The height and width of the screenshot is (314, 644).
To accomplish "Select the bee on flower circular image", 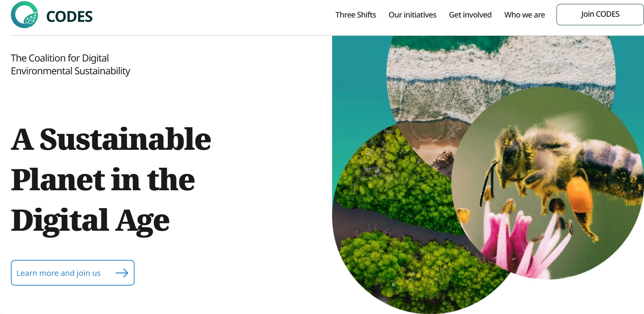I will (548, 183).
